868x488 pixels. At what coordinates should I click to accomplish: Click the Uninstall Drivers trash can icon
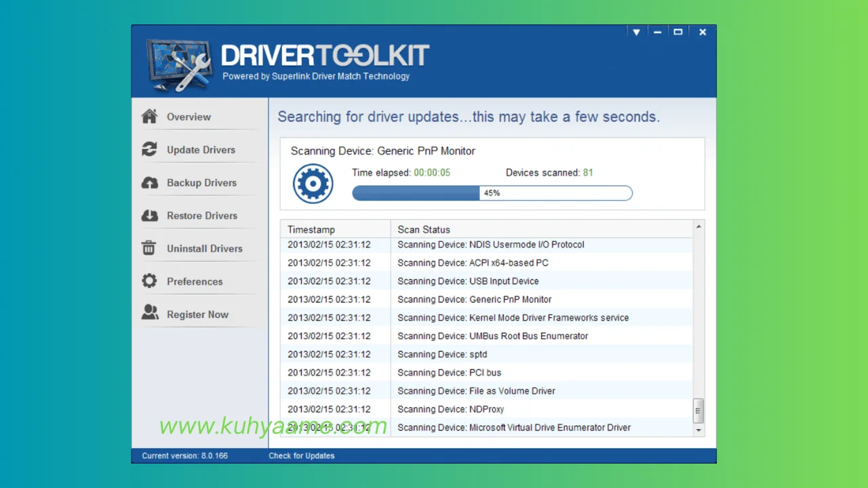(x=149, y=248)
